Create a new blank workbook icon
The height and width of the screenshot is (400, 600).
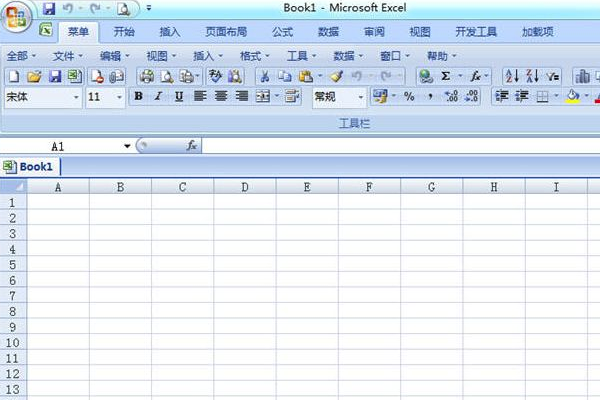pos(14,76)
